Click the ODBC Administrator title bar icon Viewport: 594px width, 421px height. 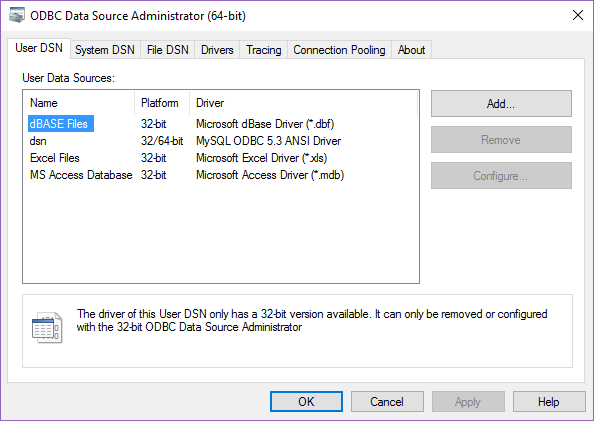17,16
